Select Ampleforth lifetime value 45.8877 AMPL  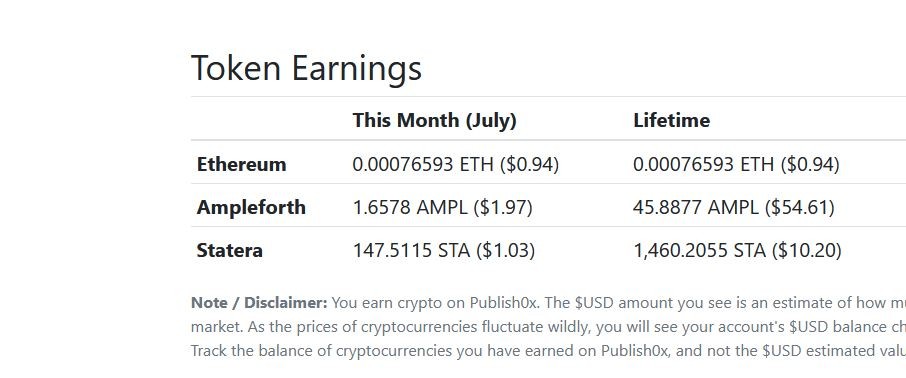[696, 207]
